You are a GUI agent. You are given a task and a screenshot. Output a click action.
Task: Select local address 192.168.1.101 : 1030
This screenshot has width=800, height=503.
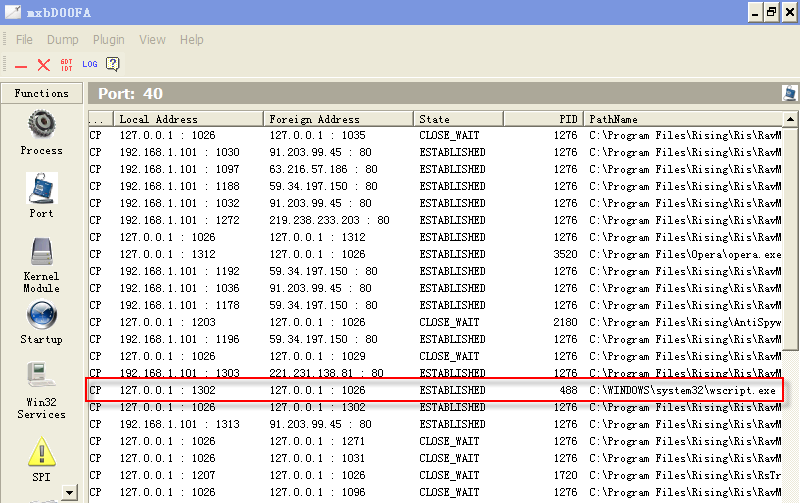(180, 152)
